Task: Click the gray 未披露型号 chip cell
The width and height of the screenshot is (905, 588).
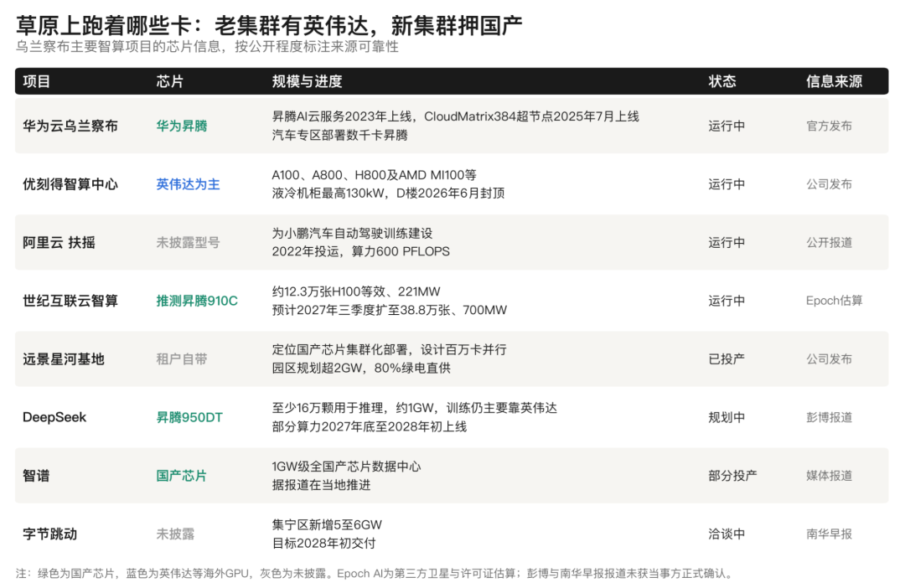Action: pos(189,242)
